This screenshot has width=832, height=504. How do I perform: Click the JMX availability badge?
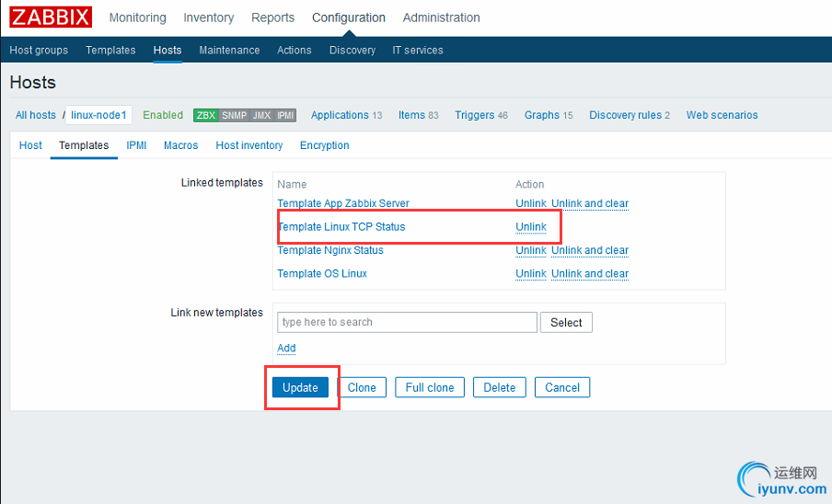[261, 115]
